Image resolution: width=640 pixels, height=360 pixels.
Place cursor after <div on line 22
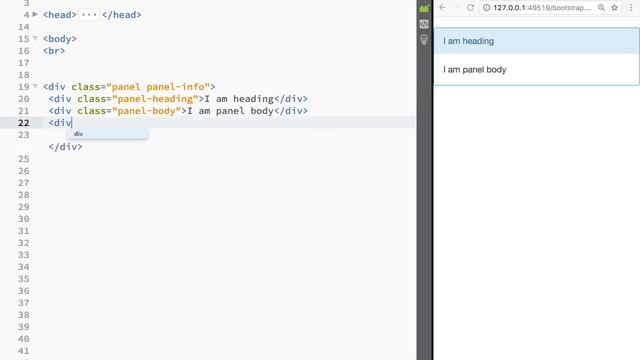[x=72, y=123]
